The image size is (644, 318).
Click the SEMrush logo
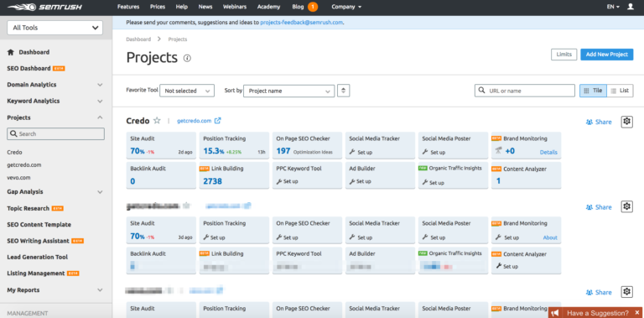coord(44,7)
